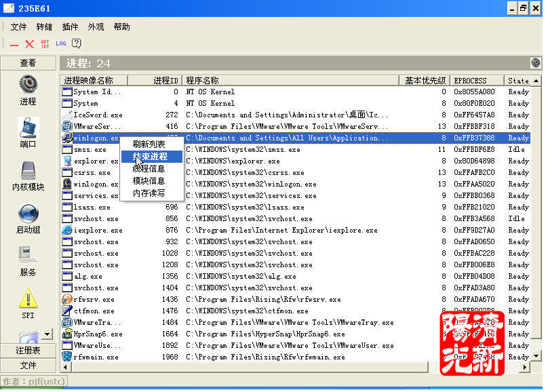548x392 pixels.
Task: Select the smss.exe process name
Action: tap(90, 149)
